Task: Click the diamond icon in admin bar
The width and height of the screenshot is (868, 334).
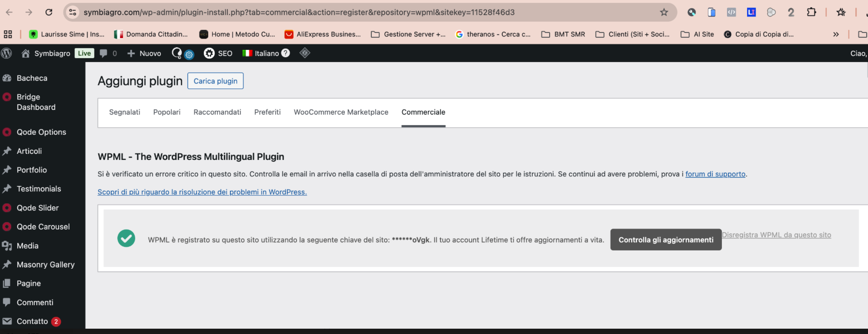Action: [x=305, y=53]
